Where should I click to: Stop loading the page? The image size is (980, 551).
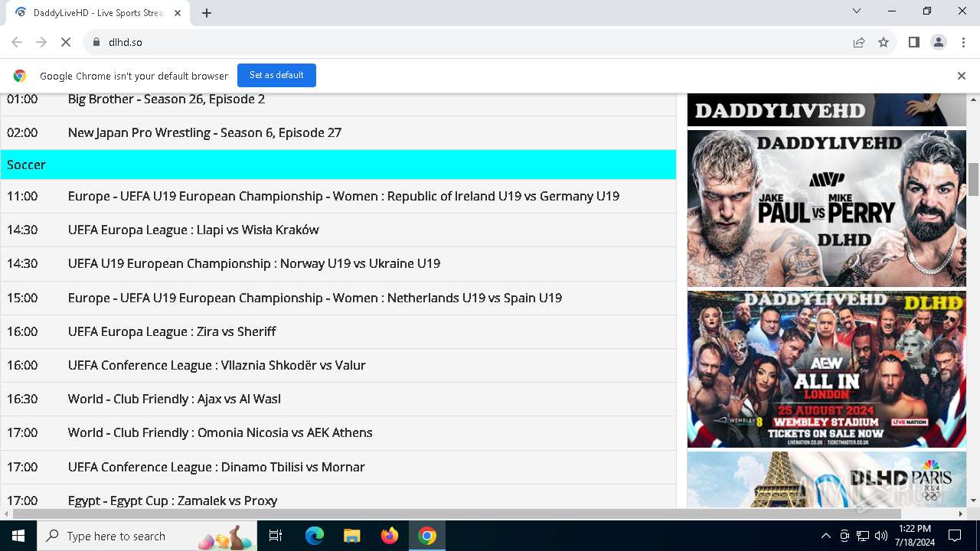(x=66, y=42)
